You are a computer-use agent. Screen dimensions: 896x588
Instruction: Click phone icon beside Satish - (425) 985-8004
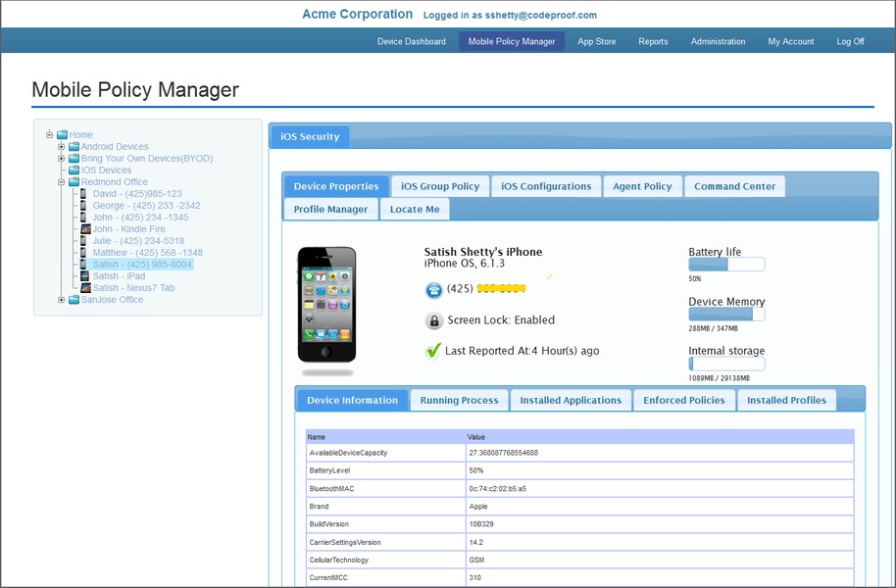tap(83, 264)
